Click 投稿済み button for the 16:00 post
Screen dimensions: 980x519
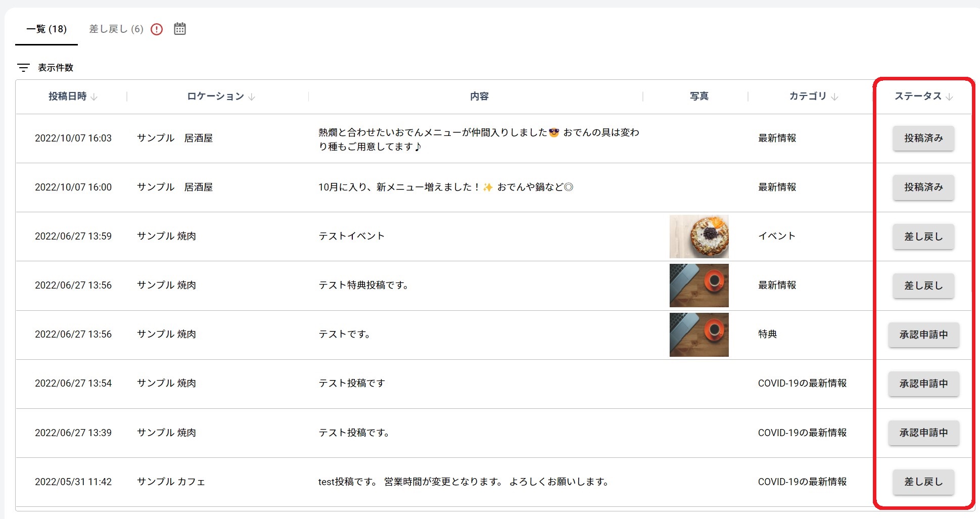tap(923, 187)
